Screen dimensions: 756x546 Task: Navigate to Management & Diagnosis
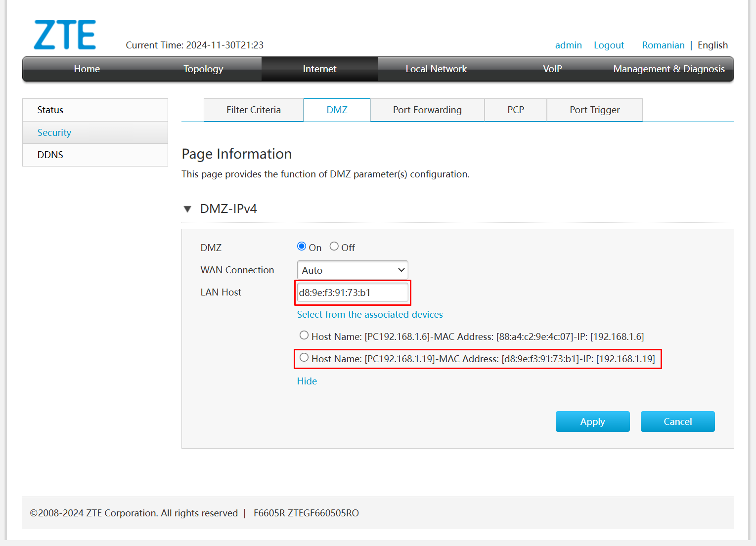click(x=668, y=69)
